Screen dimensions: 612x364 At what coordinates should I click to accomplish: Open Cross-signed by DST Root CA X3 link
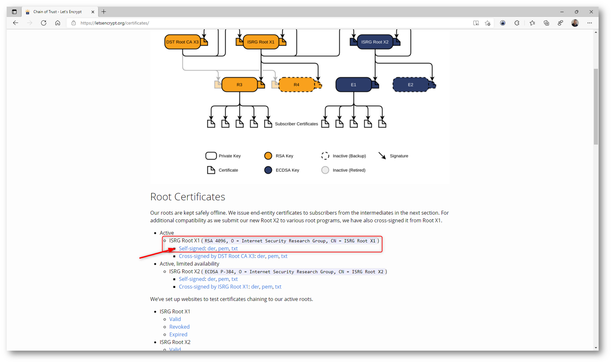click(x=217, y=256)
